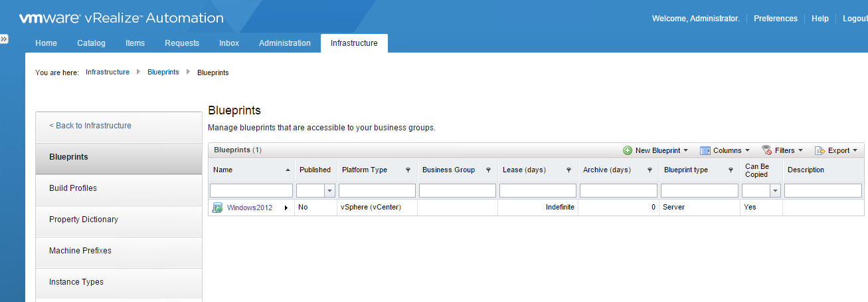Expand the collapsed side panel arrows

[x=4, y=39]
